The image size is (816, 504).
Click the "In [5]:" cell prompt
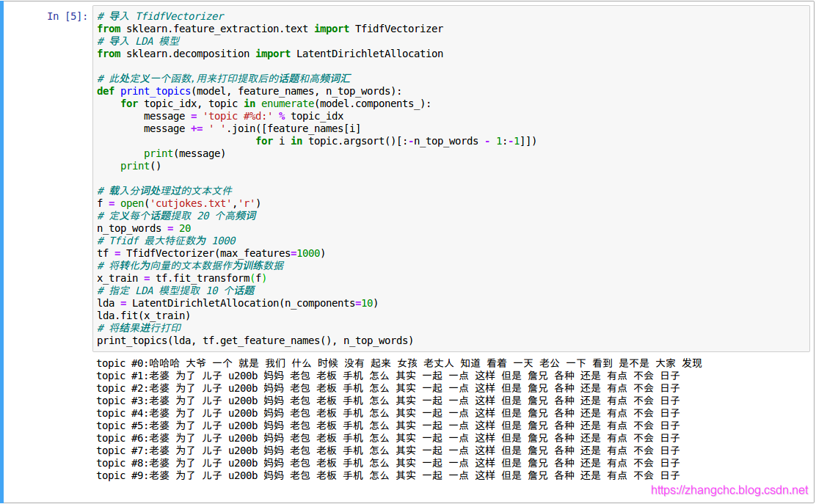[67, 16]
